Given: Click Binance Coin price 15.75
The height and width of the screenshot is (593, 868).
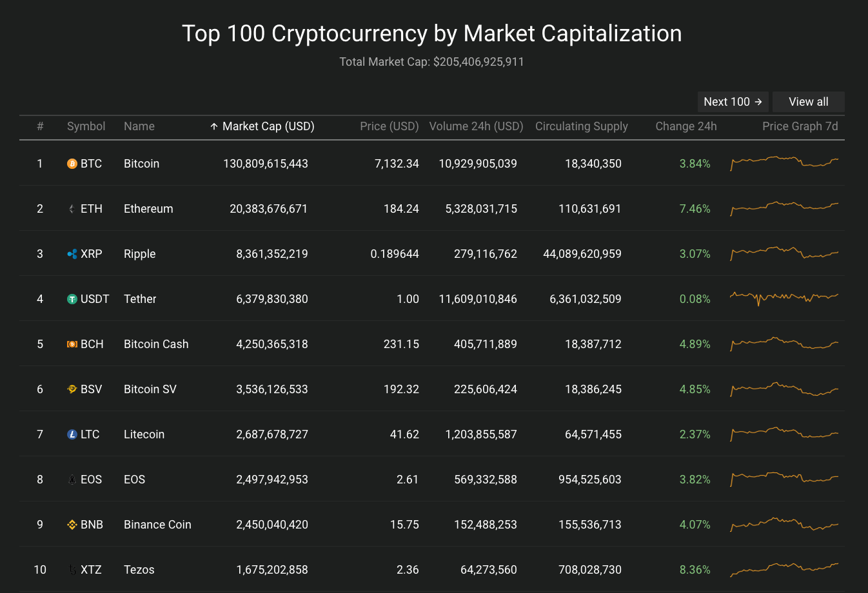Looking at the screenshot, I should pos(404,525).
